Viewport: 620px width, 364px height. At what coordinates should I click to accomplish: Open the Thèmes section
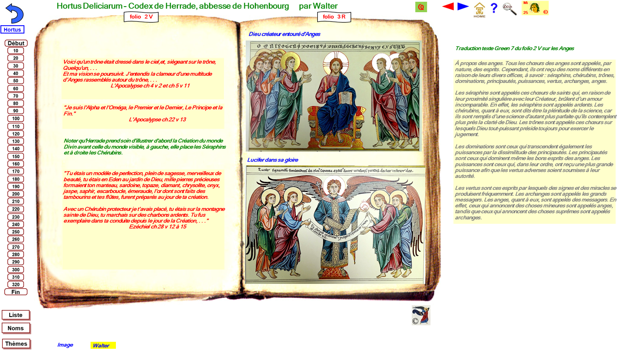[17, 344]
